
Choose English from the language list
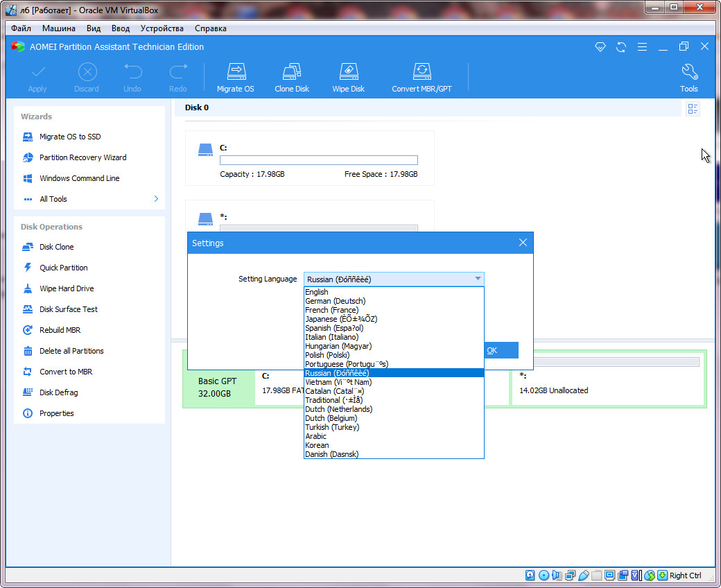point(317,292)
